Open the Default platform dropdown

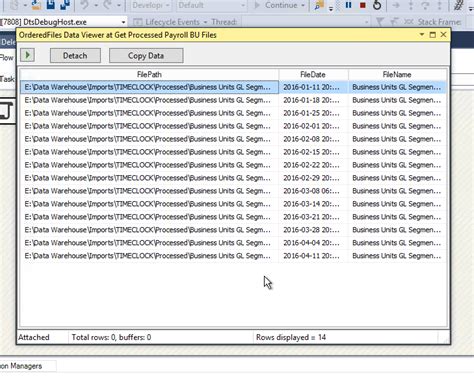click(211, 5)
